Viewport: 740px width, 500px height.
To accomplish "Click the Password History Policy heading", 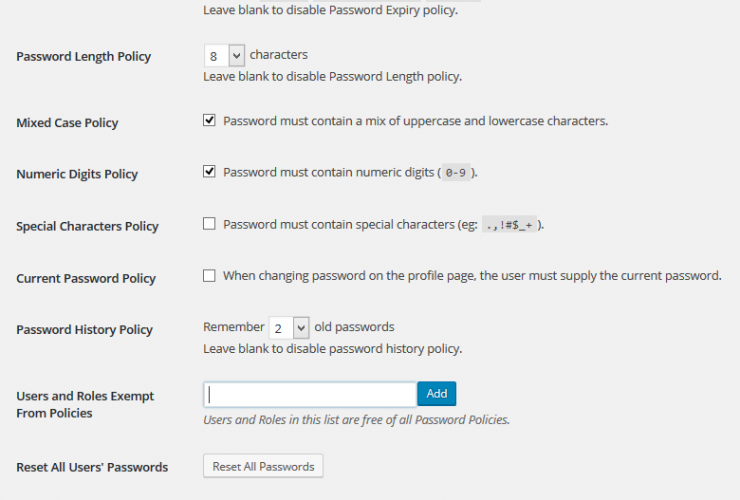I will click(84, 330).
